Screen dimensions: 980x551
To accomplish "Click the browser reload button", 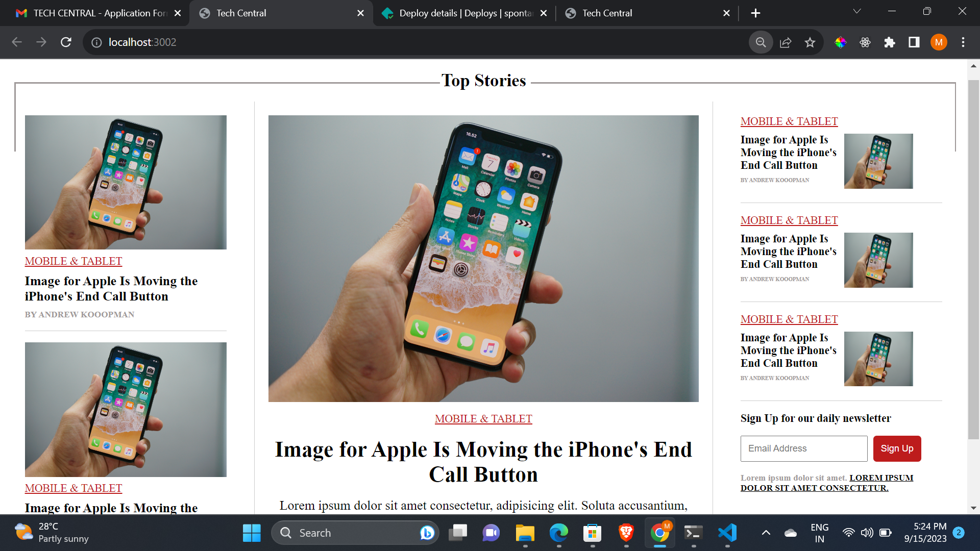I will [x=66, y=42].
